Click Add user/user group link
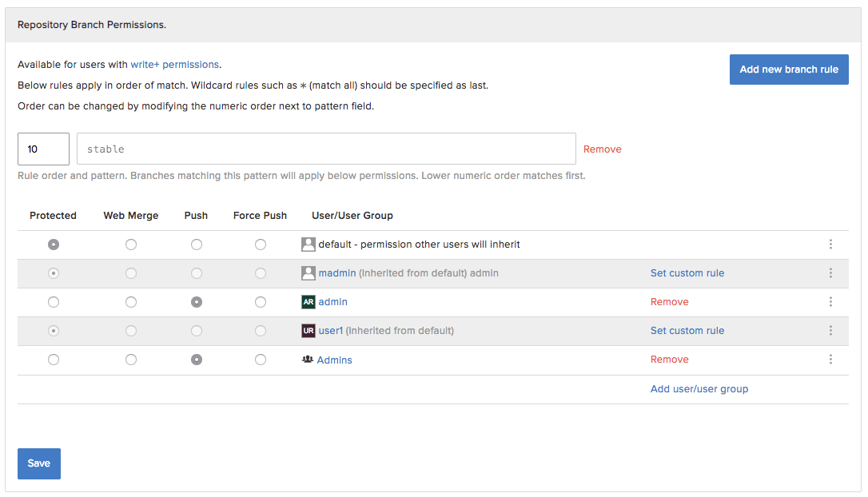Screen dimensions: 868x497 [699, 389]
